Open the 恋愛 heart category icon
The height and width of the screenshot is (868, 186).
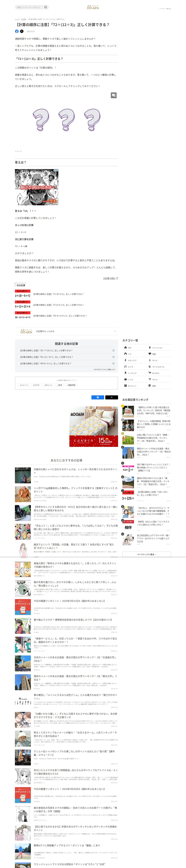(x=150, y=354)
